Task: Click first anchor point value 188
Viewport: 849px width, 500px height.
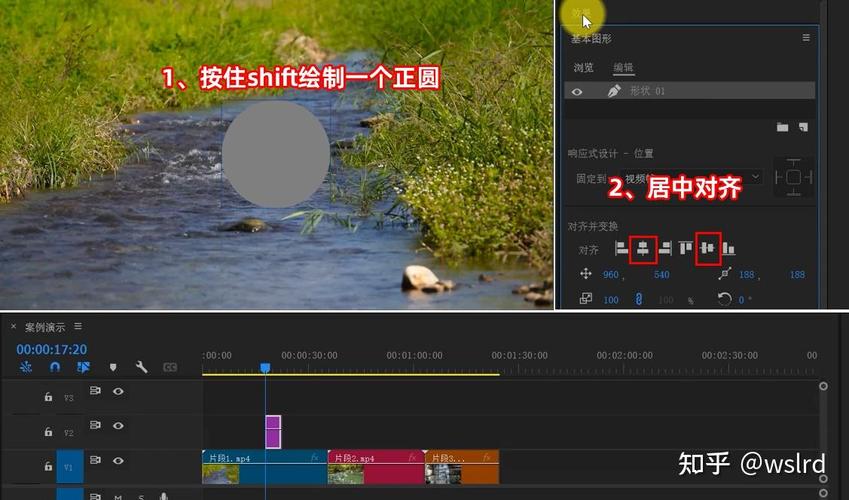Action: [747, 275]
